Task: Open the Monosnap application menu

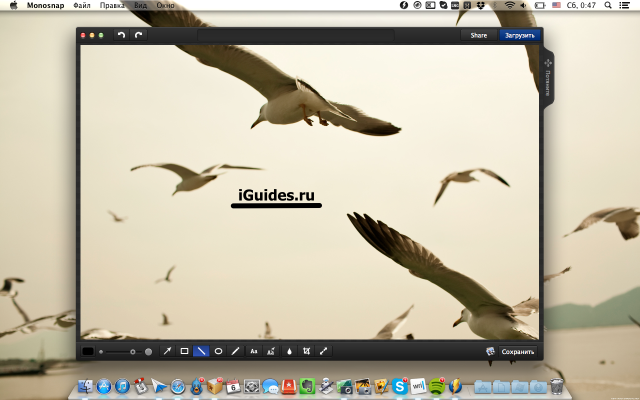Action: click(x=45, y=5)
